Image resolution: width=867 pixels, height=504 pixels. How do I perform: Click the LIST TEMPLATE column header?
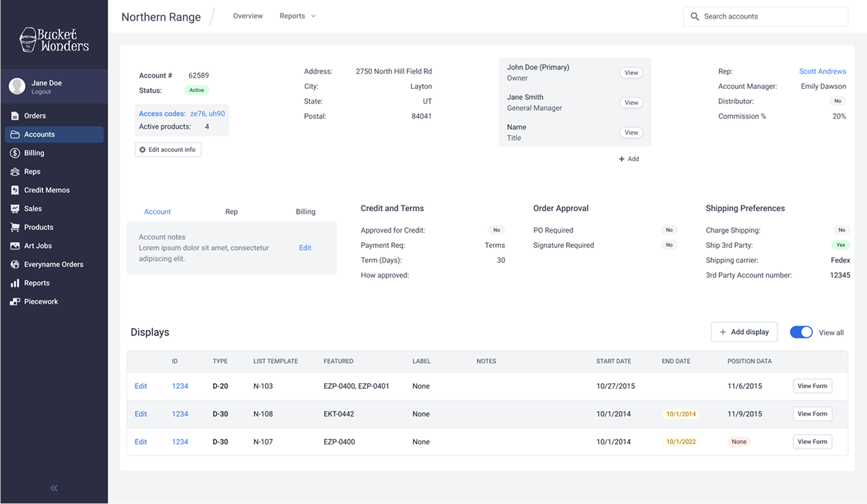pos(276,361)
